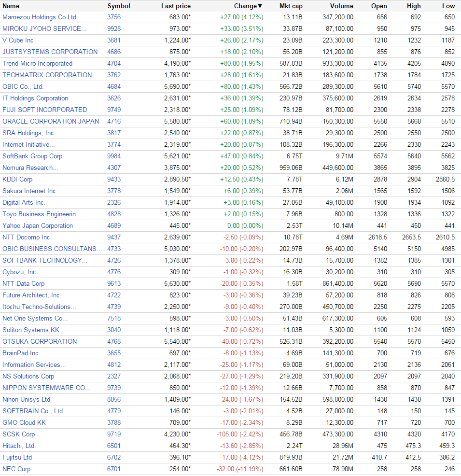Open SCSK Corp link
461x476 pixels.
point(18,434)
